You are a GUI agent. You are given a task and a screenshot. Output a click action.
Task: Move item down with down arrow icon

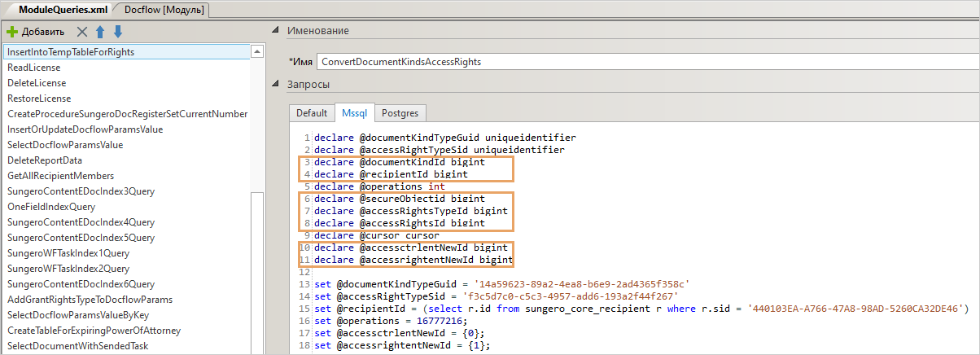[x=118, y=32]
